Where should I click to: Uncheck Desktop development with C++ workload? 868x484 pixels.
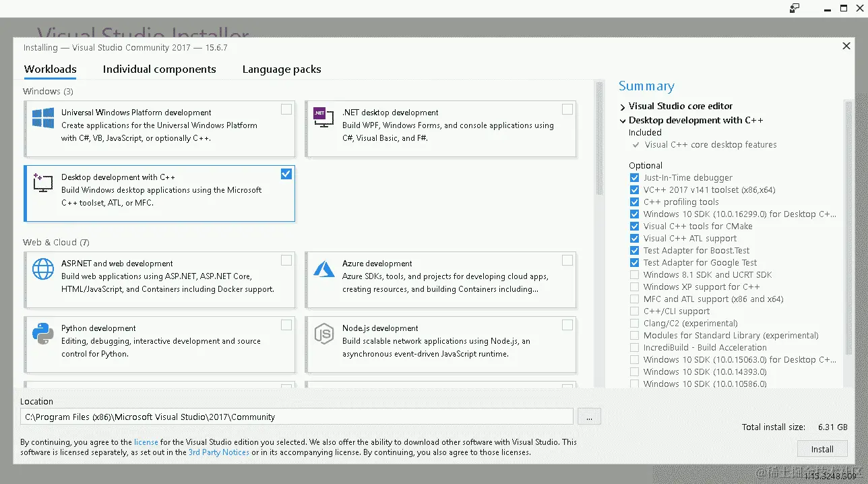coord(286,174)
